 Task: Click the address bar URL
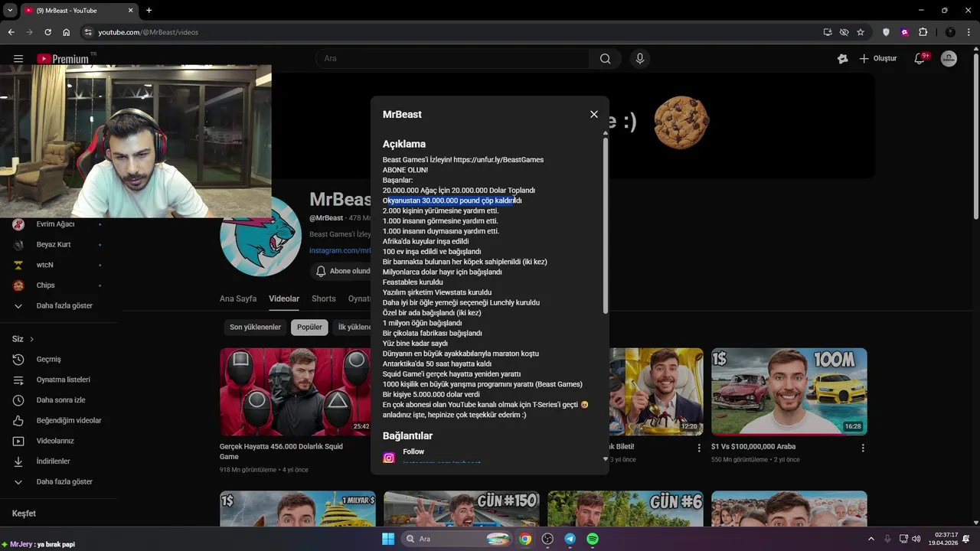point(148,32)
